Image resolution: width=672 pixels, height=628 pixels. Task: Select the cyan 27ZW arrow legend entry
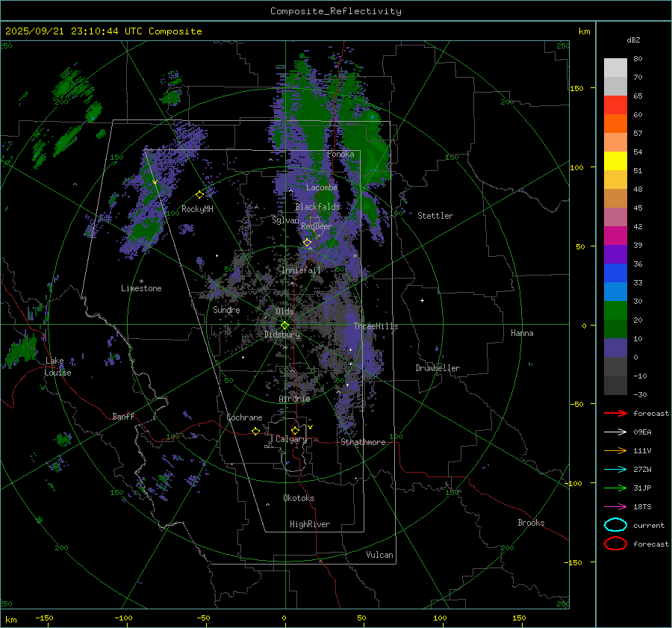[x=615, y=469]
